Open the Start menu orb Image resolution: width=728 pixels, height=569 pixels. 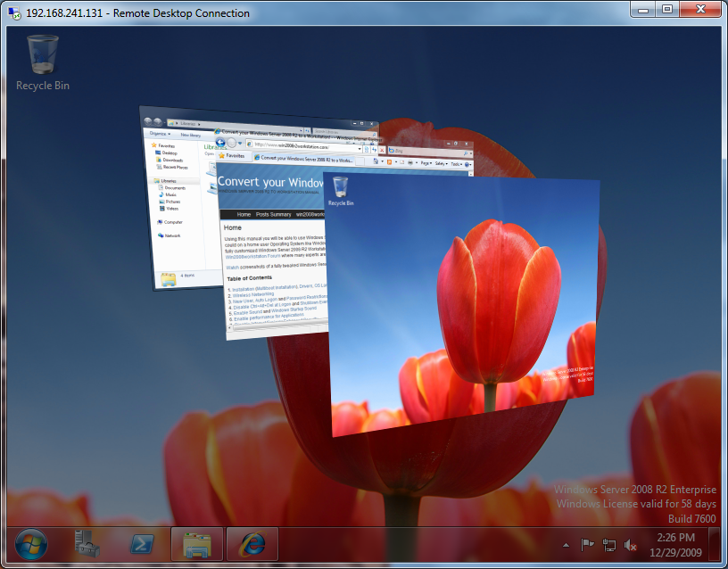(x=30, y=544)
